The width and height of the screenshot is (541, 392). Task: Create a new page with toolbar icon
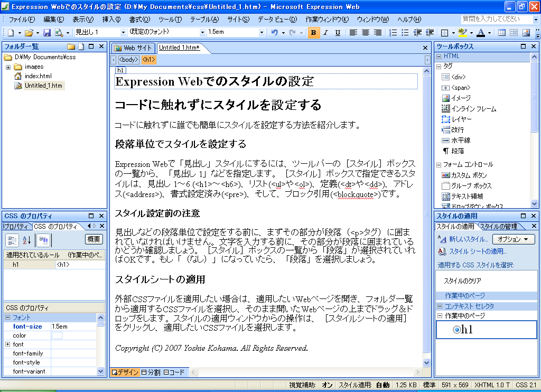coord(11,32)
